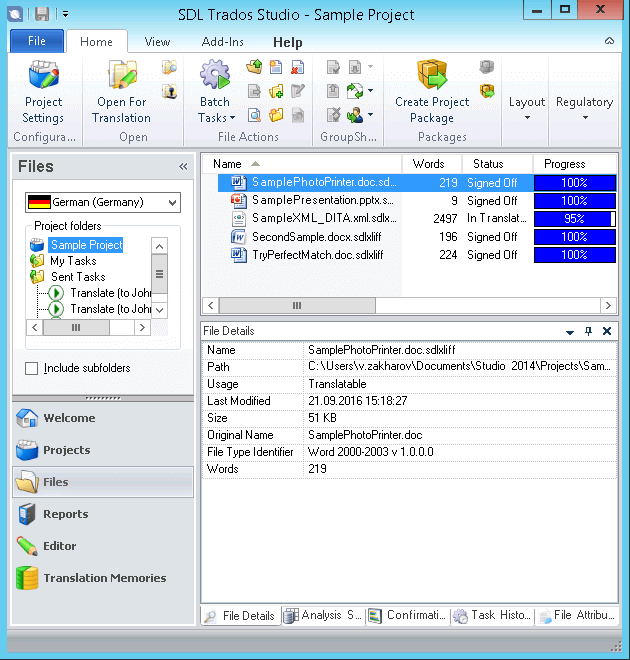The image size is (630, 660).
Task: Open Add-Ins ribbon tab
Action: click(x=222, y=42)
